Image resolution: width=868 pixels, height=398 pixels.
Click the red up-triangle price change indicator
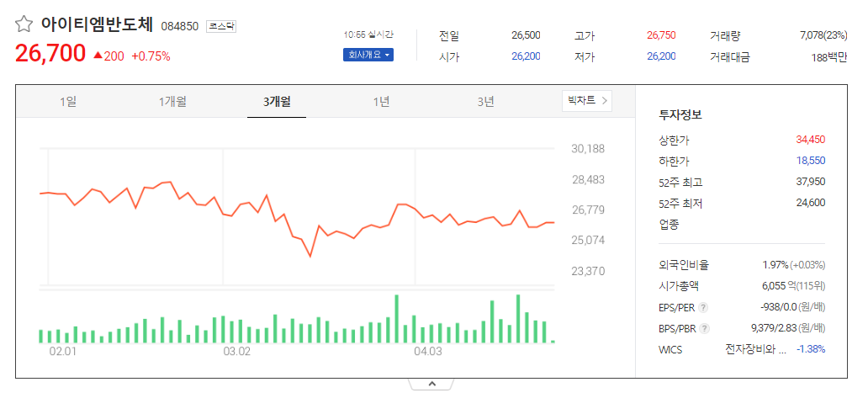(x=98, y=56)
